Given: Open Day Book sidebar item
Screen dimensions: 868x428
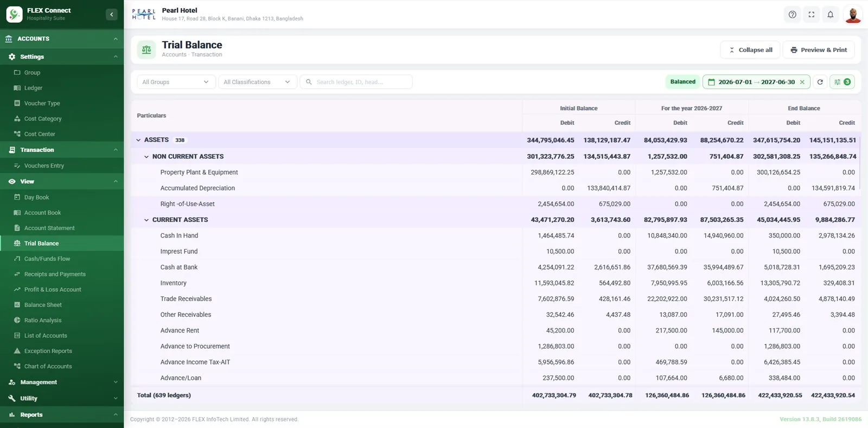Looking at the screenshot, I should coord(62,197).
